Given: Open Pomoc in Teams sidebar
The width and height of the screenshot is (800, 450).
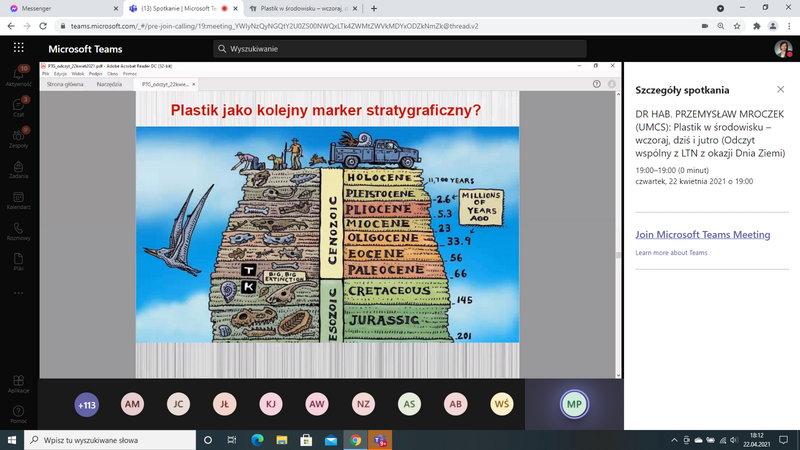Looking at the screenshot, I should (x=18, y=414).
